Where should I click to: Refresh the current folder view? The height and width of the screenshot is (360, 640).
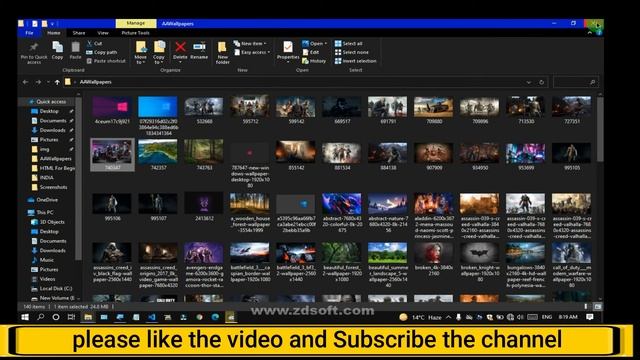(541, 82)
